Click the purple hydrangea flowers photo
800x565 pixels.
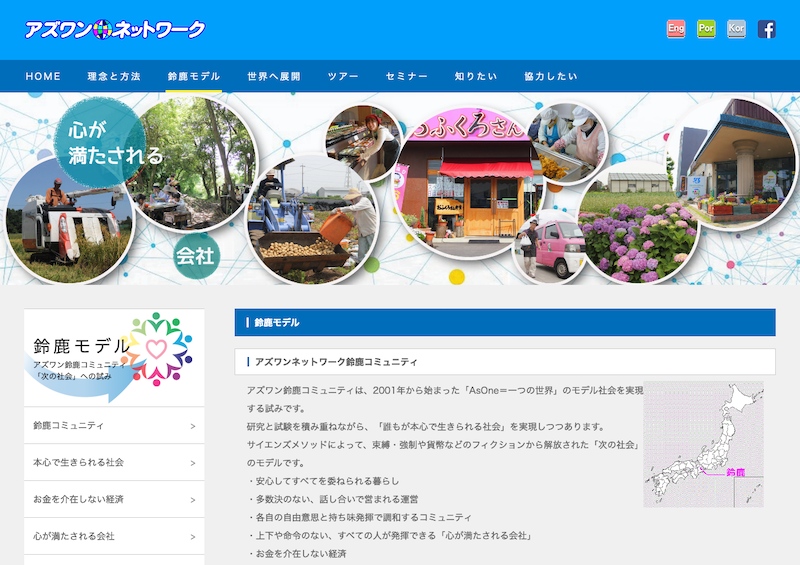tap(638, 225)
